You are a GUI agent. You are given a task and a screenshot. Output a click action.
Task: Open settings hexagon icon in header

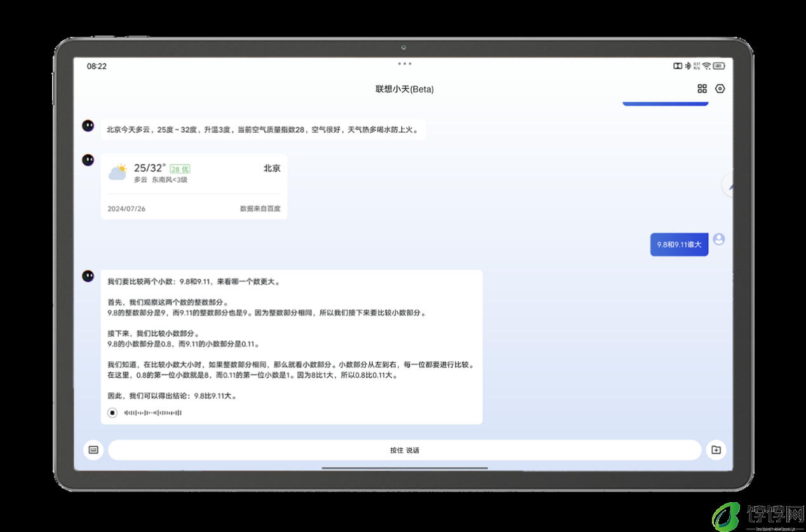point(720,89)
